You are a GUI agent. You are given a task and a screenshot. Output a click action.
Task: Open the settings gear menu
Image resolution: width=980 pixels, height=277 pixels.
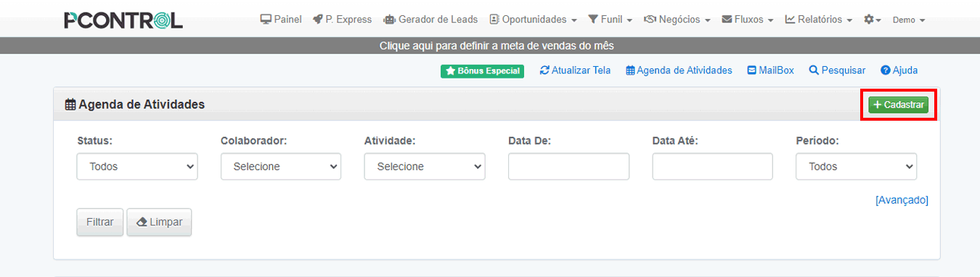coord(872,20)
